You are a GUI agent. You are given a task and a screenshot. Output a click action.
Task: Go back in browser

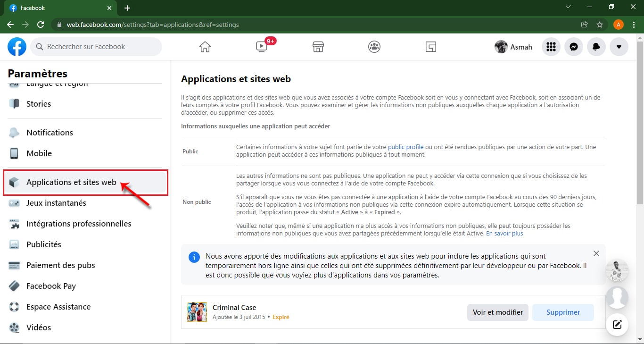click(10, 25)
